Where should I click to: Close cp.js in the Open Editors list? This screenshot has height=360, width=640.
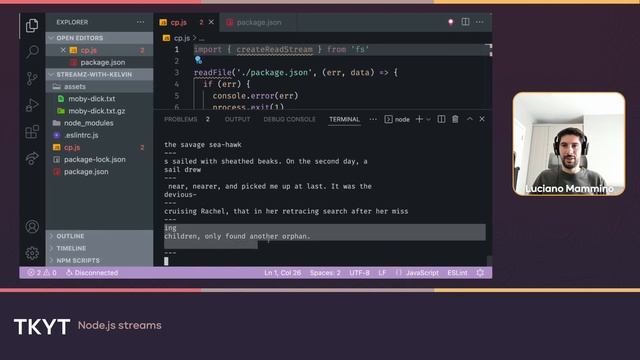63,50
